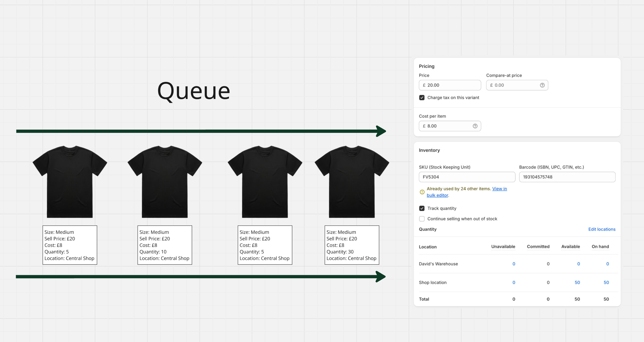Click the Price input showing 20.00
644x342 pixels.
450,85
